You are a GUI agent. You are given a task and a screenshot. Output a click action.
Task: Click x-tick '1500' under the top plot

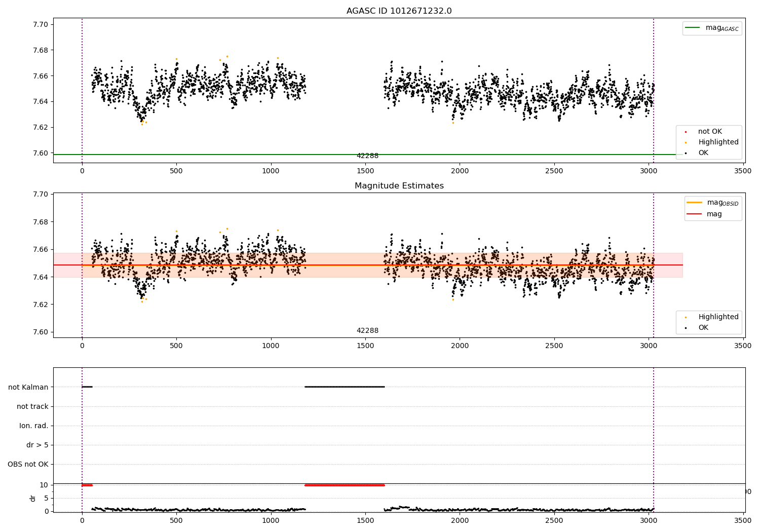click(365, 171)
